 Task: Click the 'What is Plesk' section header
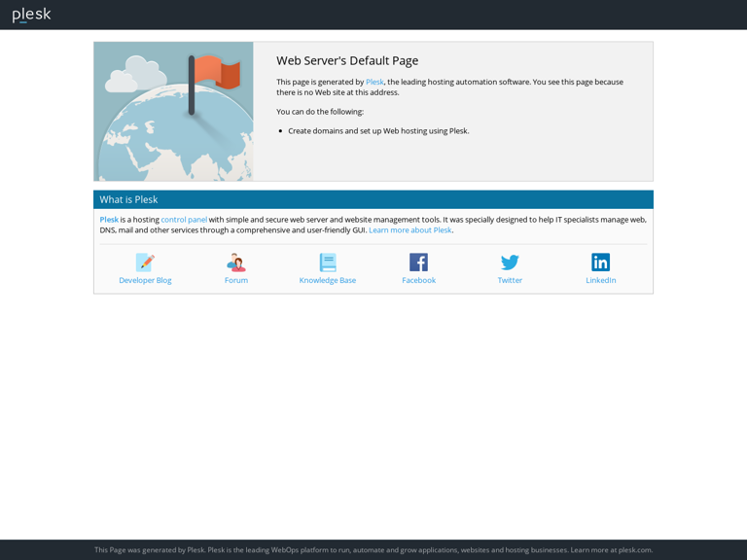pyautogui.click(x=128, y=199)
